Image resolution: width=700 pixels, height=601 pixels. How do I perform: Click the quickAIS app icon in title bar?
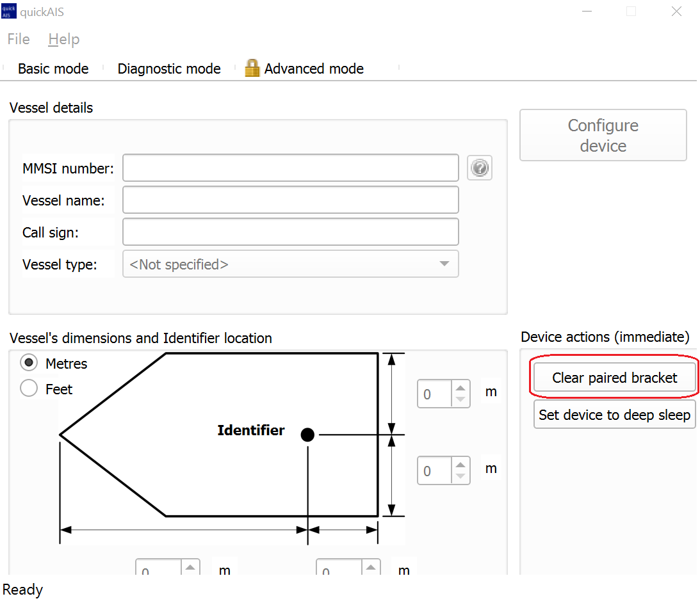tap(10, 12)
